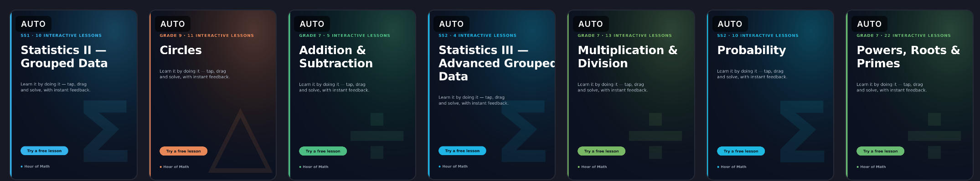Click the AUTO badge on Powers, Roots & Primes card
Viewport: 980px width, 181px height.
tap(869, 24)
